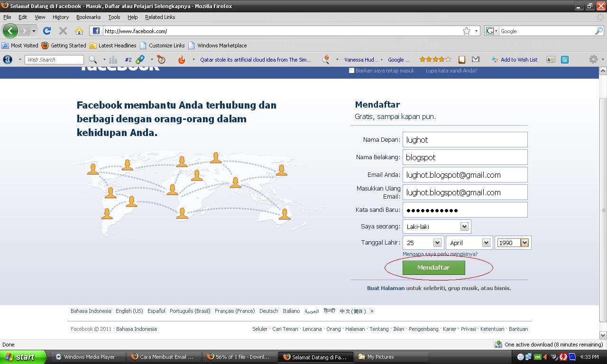Click the clipboard notepad toolbar icon
The width and height of the screenshot is (607, 364).
pyautogui.click(x=461, y=59)
